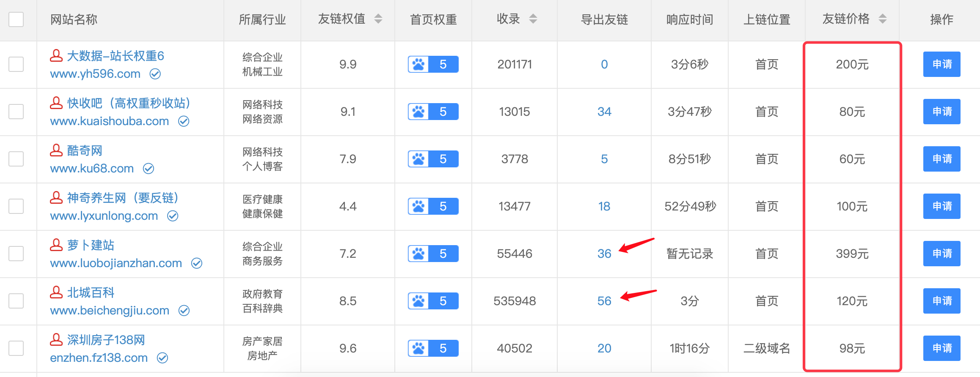Screen dimensions: 980x377
Task: Sort by 友链权值 using sort arrows
Action: (x=378, y=19)
